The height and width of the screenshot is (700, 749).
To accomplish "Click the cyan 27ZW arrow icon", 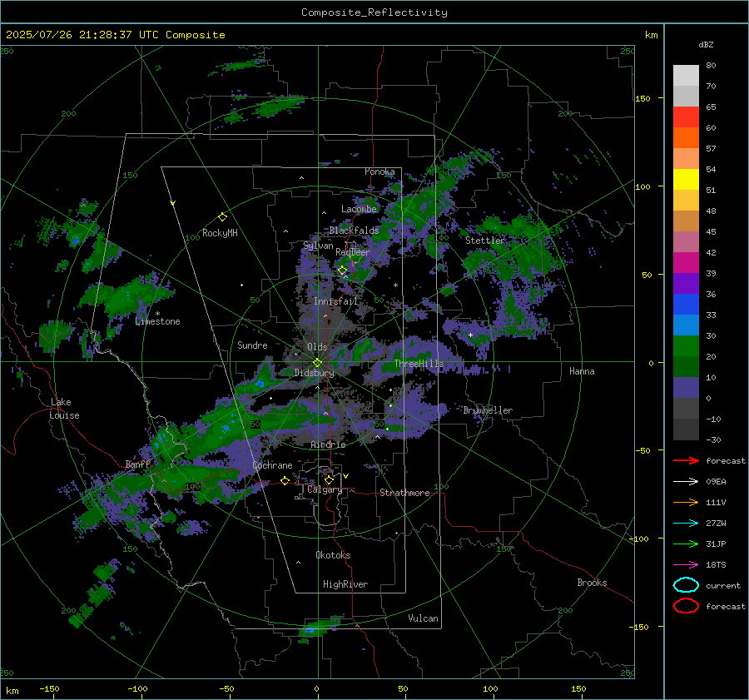I will (x=686, y=524).
